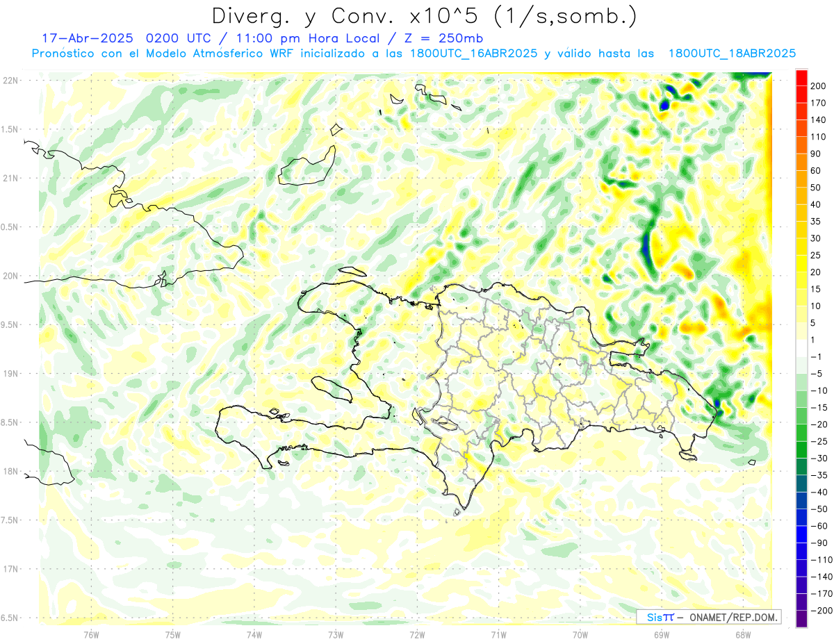
Task: Click the dark purple swatch below the -200 label
Action: pos(801,618)
